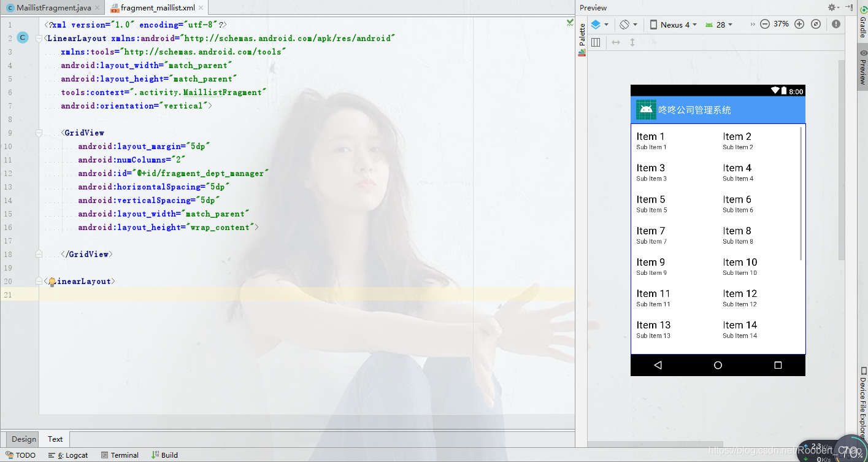
Task: Open Device File Explorer side tab
Action: pyautogui.click(x=862, y=403)
